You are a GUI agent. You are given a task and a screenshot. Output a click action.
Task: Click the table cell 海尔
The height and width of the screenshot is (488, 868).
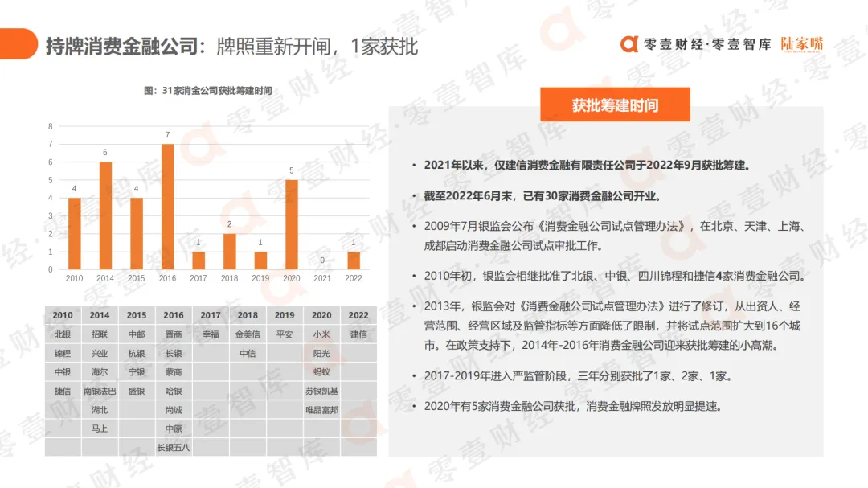point(100,372)
